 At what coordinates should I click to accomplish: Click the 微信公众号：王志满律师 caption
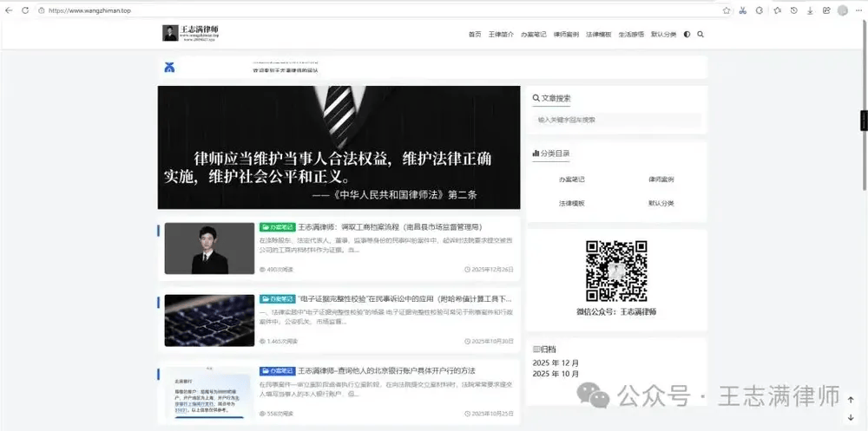[616, 312]
